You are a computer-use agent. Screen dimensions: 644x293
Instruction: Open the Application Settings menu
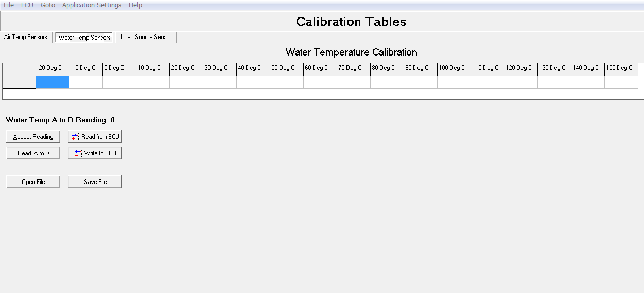click(92, 5)
